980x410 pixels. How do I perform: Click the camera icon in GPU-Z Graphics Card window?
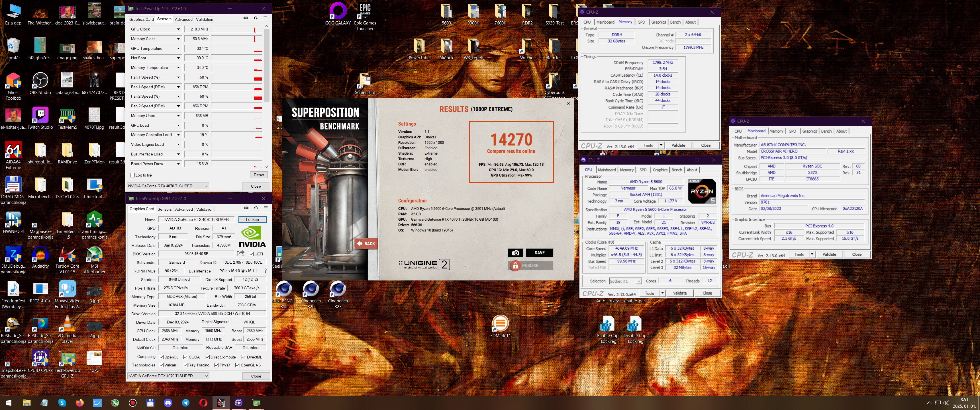(246, 208)
